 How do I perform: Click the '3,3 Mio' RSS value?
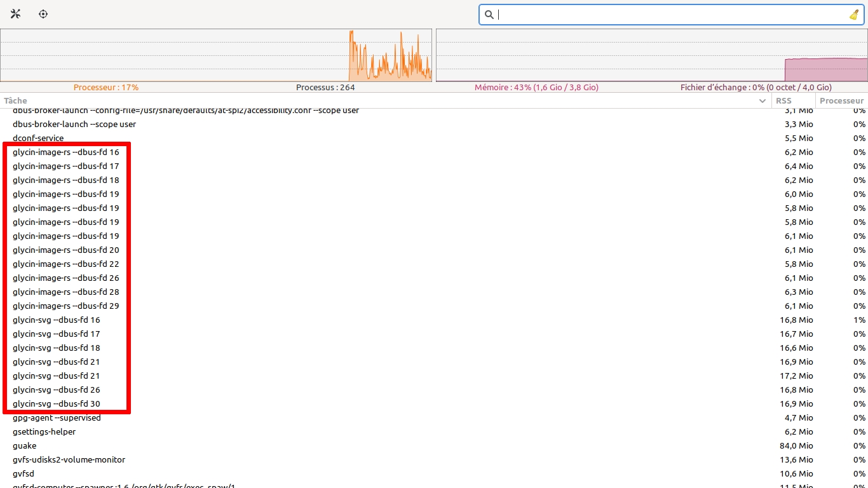point(799,124)
